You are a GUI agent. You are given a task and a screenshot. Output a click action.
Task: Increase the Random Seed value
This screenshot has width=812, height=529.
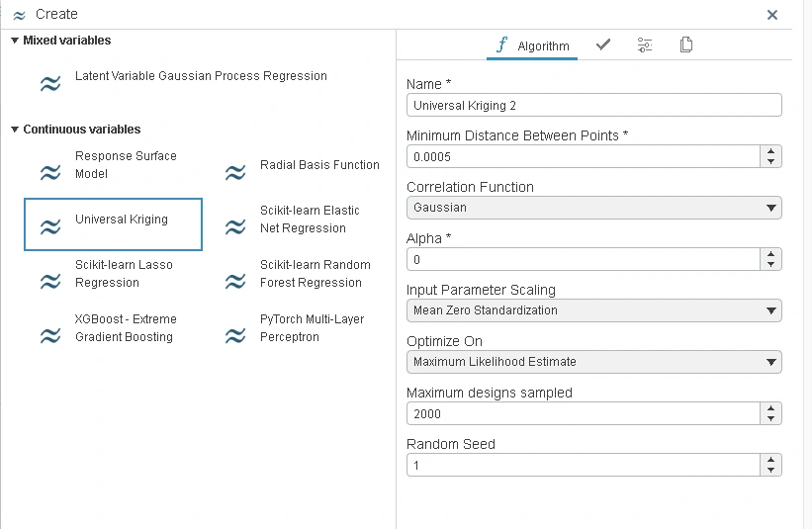(771, 460)
